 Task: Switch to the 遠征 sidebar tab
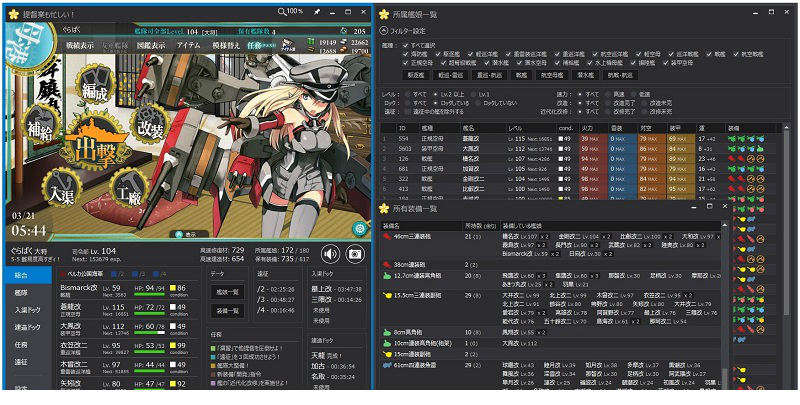[x=28, y=362]
